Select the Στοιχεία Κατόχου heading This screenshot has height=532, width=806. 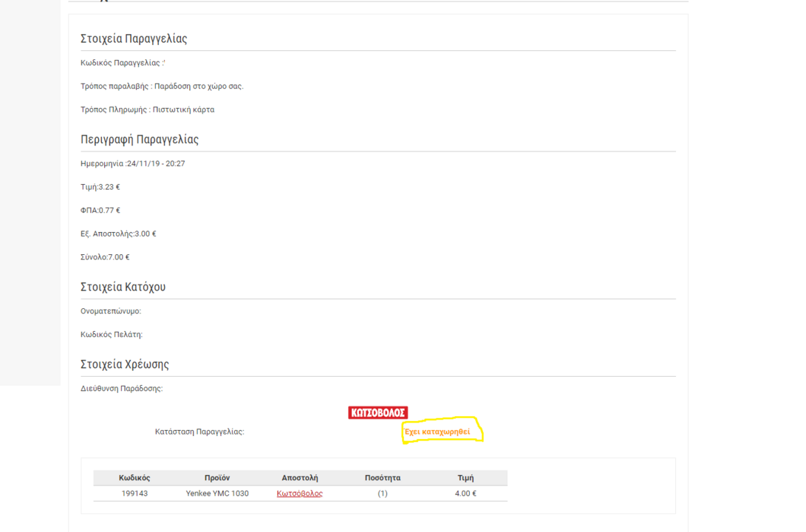pyautogui.click(x=123, y=287)
